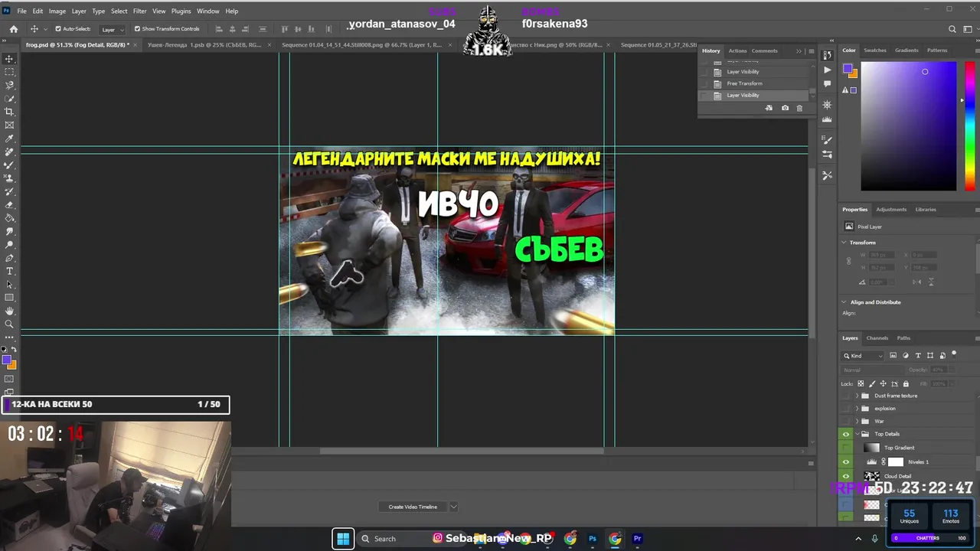Open dropdown next to Create Video Timeline
The height and width of the screenshot is (551, 980).
(453, 507)
